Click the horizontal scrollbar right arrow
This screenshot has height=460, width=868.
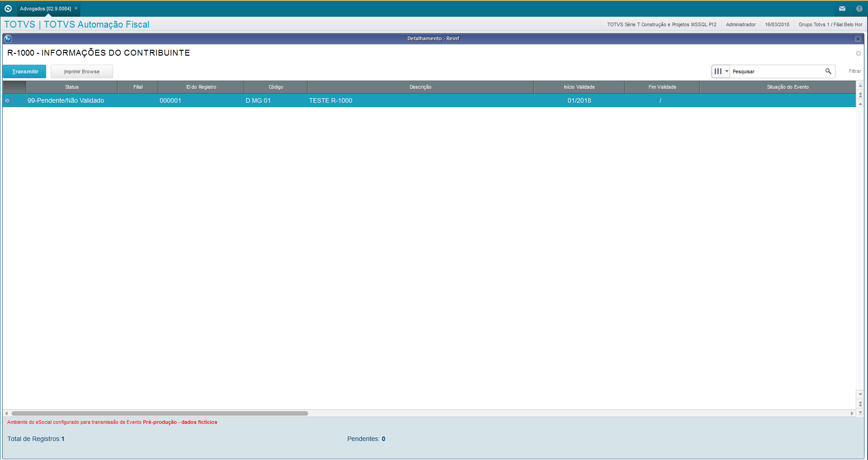tap(852, 413)
